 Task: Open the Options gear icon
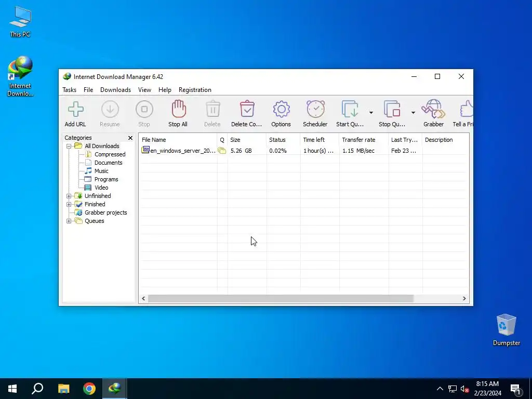tap(281, 109)
